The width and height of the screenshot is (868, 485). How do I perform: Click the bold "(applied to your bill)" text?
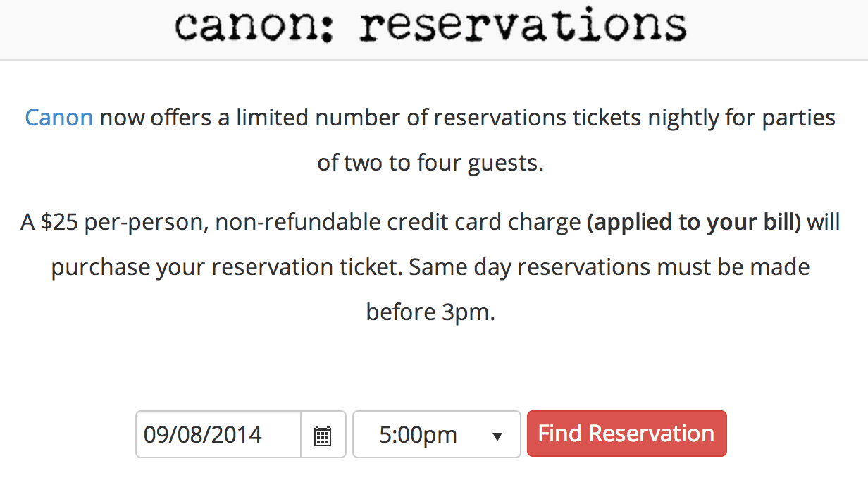click(x=694, y=223)
